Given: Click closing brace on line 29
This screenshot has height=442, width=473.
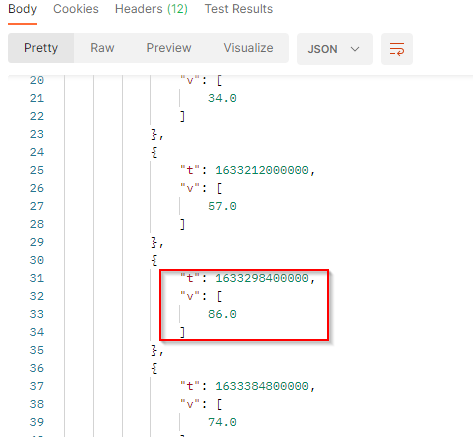Looking at the screenshot, I should [154, 242].
